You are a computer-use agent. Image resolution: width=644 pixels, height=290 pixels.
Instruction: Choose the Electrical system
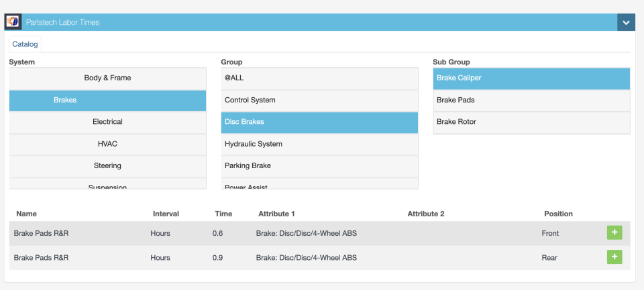107,122
